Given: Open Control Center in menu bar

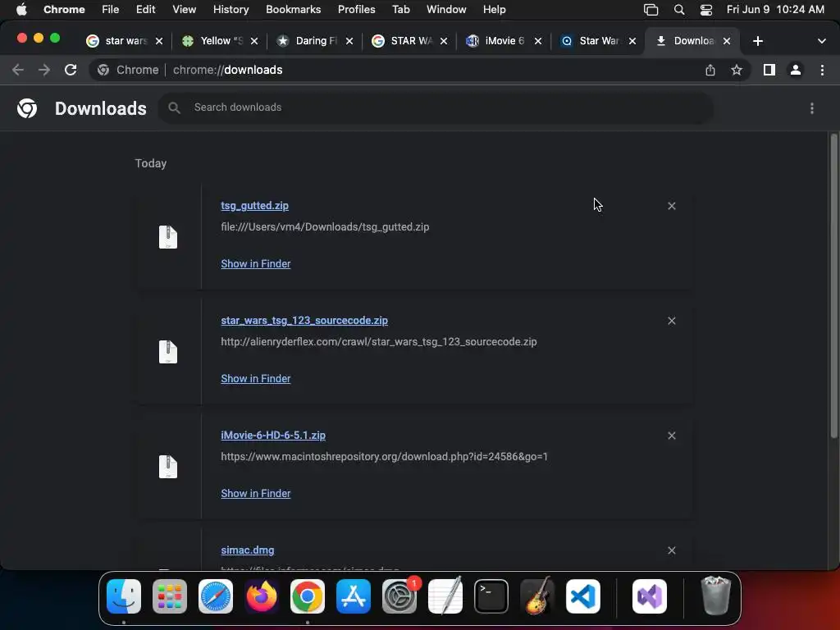Looking at the screenshot, I should 706,9.
